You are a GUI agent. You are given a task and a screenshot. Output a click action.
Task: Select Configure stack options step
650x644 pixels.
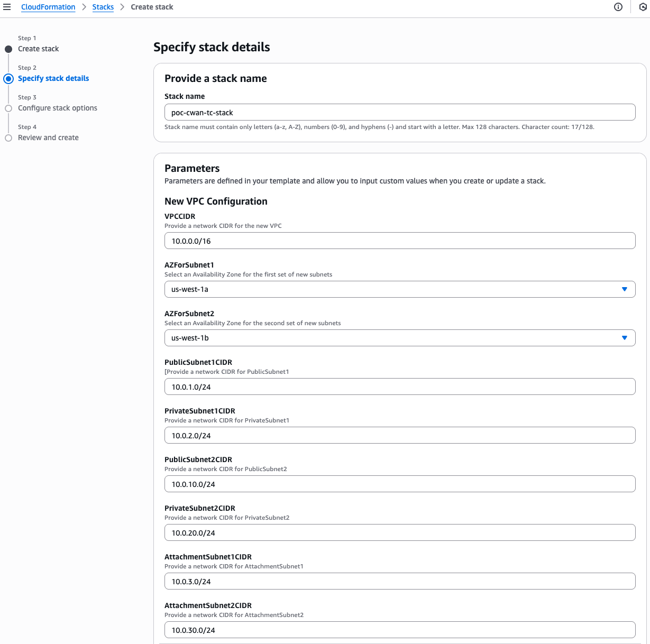coord(58,108)
